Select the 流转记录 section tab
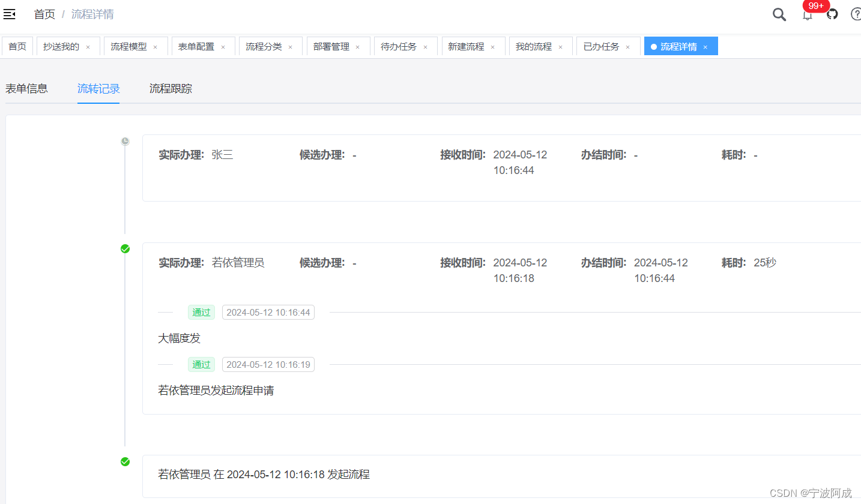The image size is (861, 504). pyautogui.click(x=98, y=89)
